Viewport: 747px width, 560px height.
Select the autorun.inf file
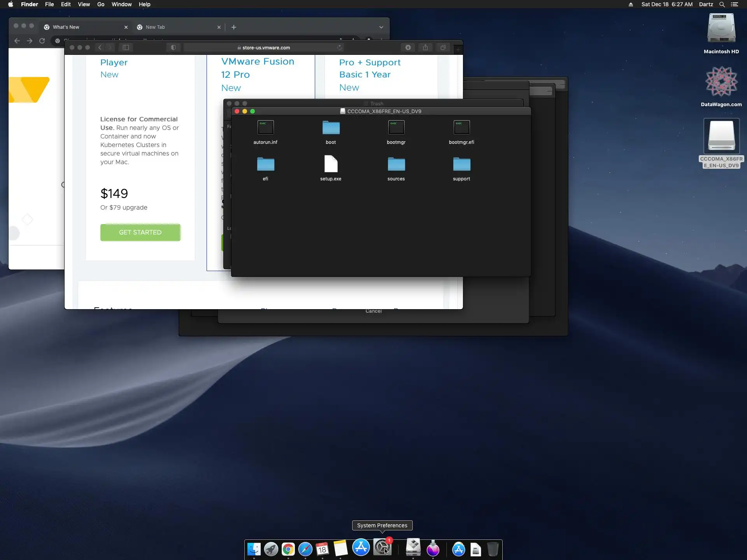click(x=265, y=128)
